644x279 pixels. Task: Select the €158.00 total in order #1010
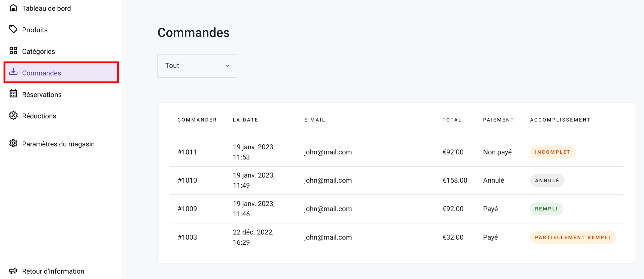(455, 181)
